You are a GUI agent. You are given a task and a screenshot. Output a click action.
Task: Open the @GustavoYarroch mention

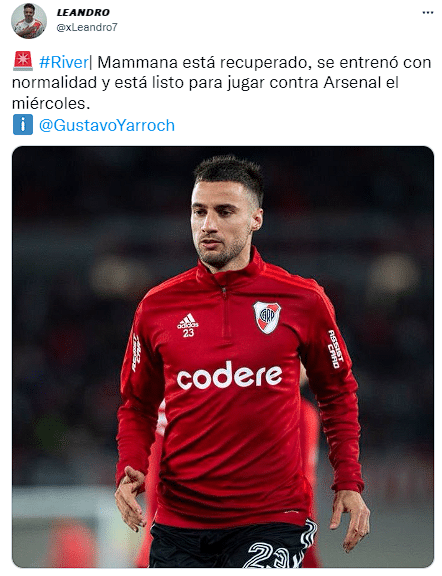tap(107, 125)
